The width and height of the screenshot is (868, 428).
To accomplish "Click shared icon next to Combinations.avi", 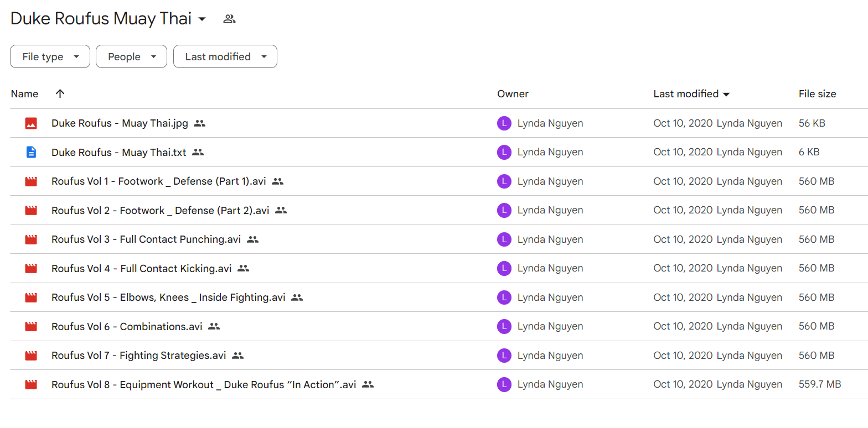I will click(x=214, y=326).
